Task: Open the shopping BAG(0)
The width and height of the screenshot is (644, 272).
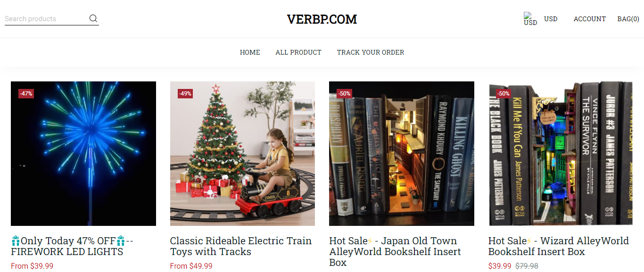Action: (x=628, y=19)
